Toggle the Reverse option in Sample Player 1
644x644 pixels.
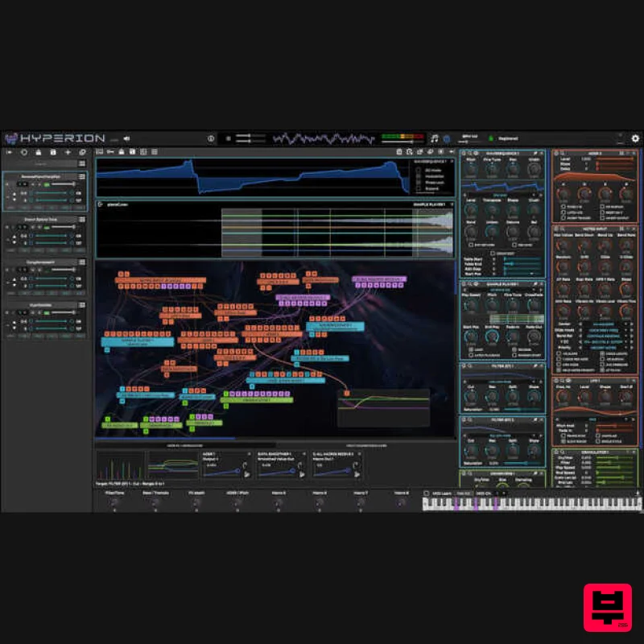pos(515,349)
